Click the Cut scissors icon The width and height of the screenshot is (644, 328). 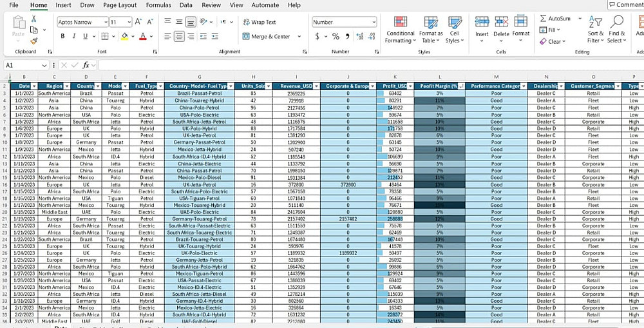pos(33,19)
